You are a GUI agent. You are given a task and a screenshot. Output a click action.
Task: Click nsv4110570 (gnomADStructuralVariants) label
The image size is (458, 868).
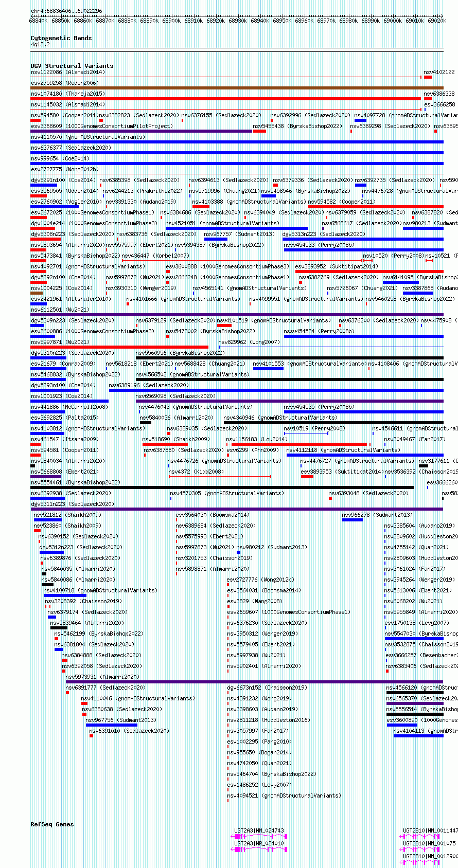[x=88, y=137]
